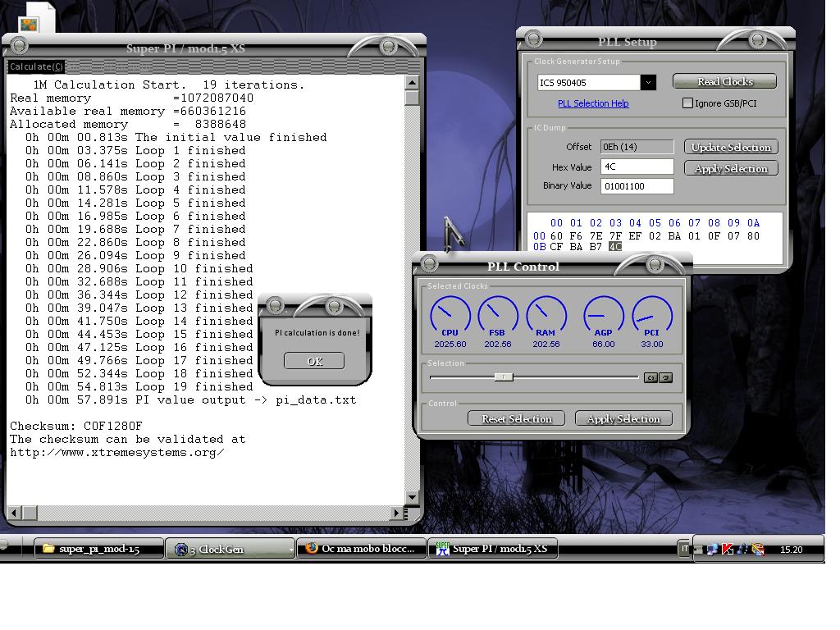
Task: Click Apply Selection in PLL Control
Action: [623, 418]
